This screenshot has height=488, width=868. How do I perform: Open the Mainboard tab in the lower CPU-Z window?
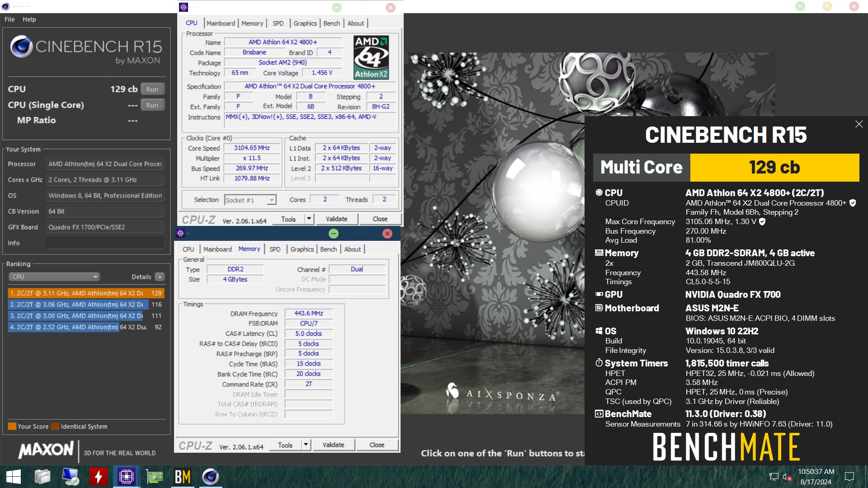coord(217,249)
